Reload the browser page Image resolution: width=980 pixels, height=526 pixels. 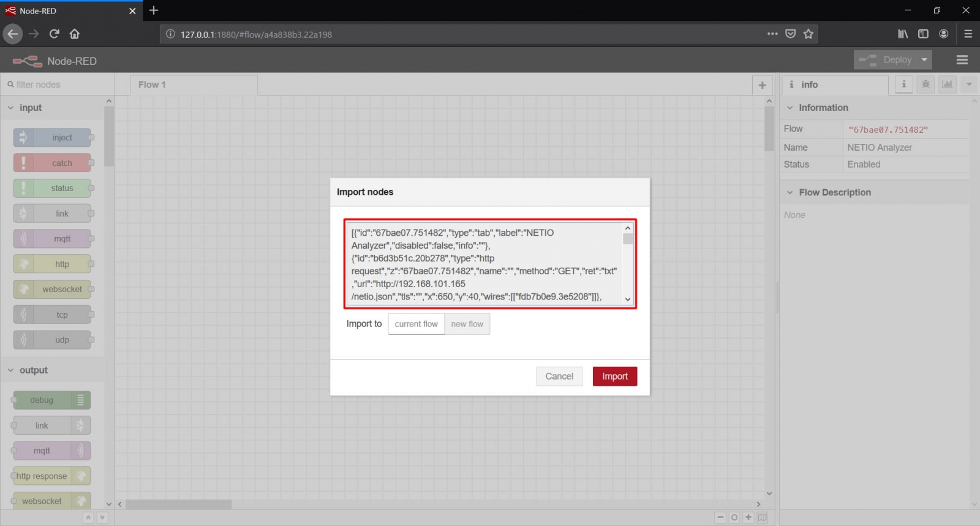click(55, 34)
